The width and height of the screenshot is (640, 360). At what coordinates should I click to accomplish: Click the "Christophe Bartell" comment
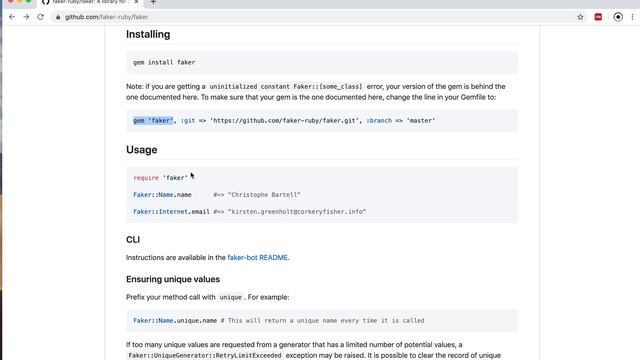click(257, 195)
